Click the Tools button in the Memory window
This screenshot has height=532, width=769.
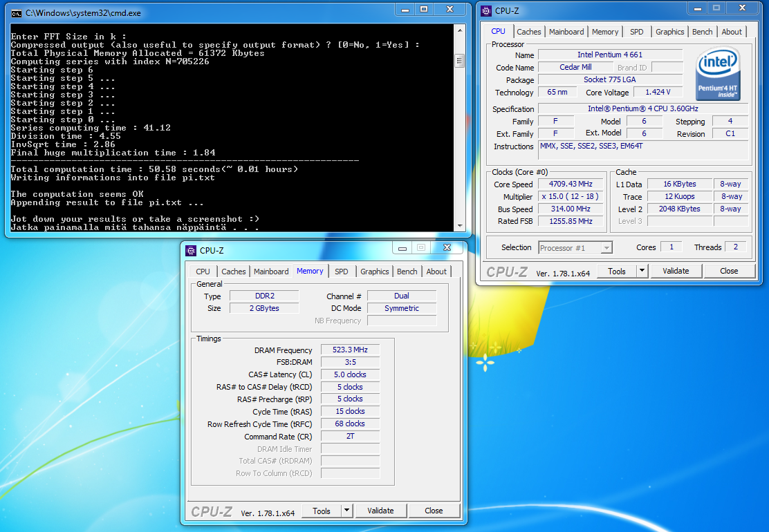322,511
